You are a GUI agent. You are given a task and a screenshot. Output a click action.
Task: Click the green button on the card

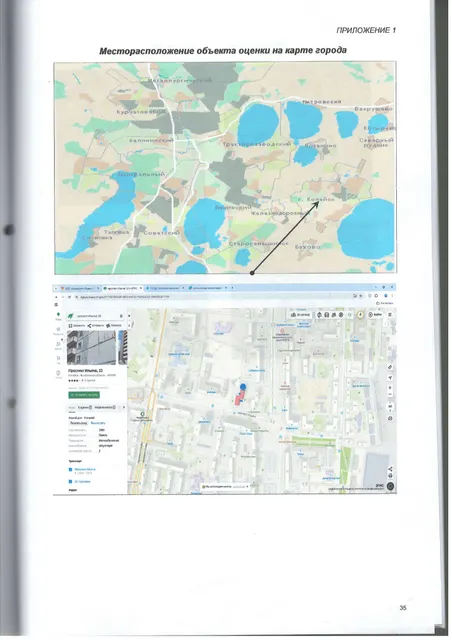pos(84,395)
